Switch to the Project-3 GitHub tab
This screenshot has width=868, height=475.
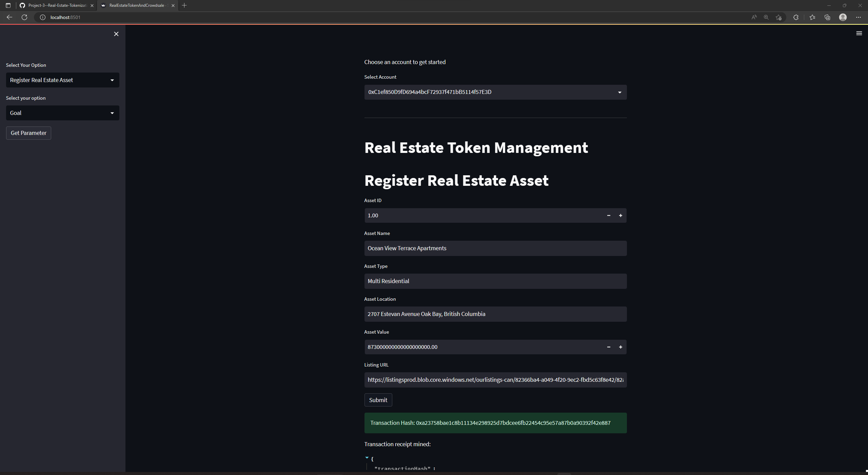tap(56, 5)
